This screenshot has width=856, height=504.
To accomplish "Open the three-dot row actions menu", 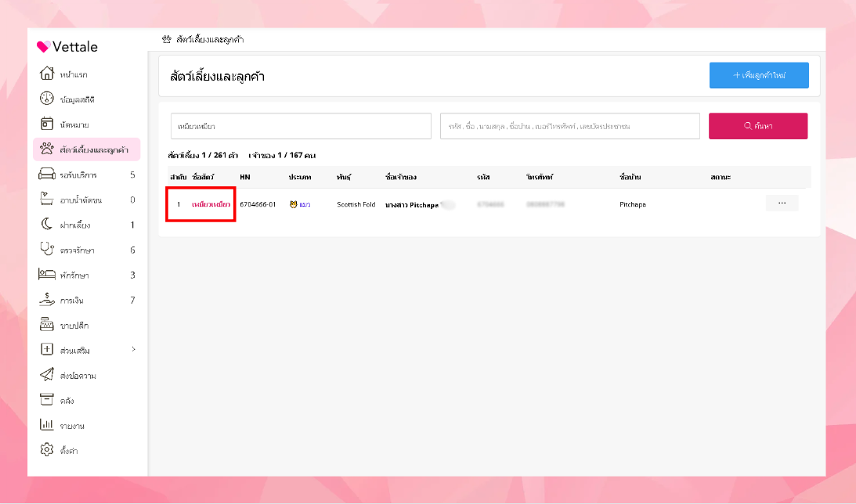I will 782,203.
